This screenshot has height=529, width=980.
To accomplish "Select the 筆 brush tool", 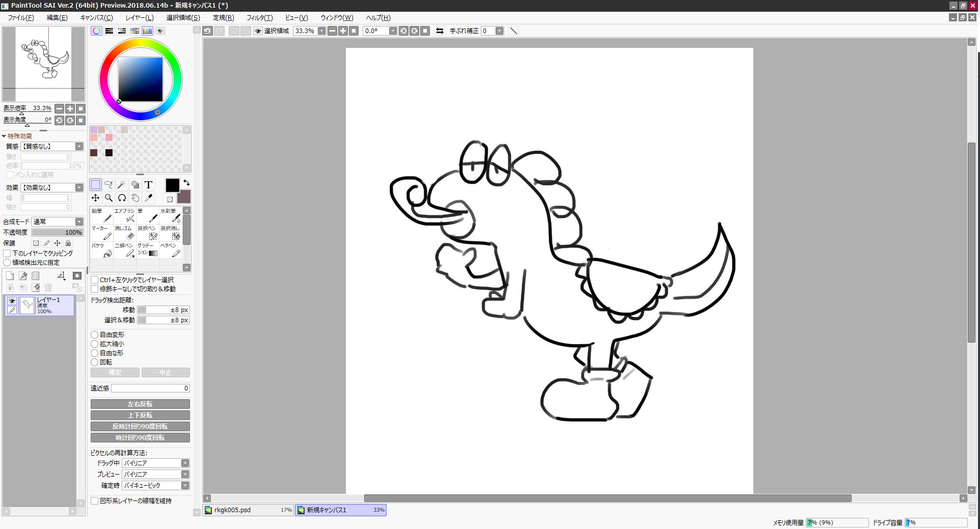I will pyautogui.click(x=148, y=215).
